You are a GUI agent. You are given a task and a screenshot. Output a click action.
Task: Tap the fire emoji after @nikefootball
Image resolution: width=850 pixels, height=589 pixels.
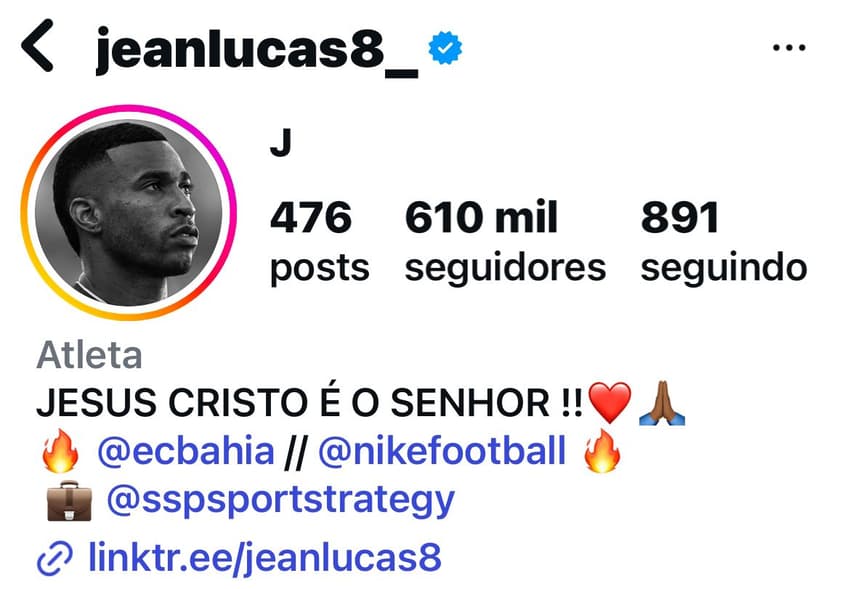[602, 451]
